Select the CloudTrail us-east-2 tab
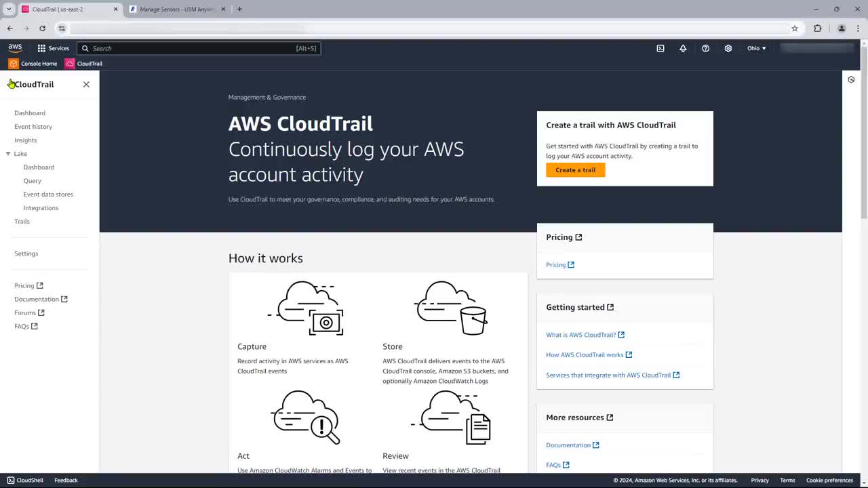Viewport: 868px width, 488px height. pyautogui.click(x=70, y=9)
